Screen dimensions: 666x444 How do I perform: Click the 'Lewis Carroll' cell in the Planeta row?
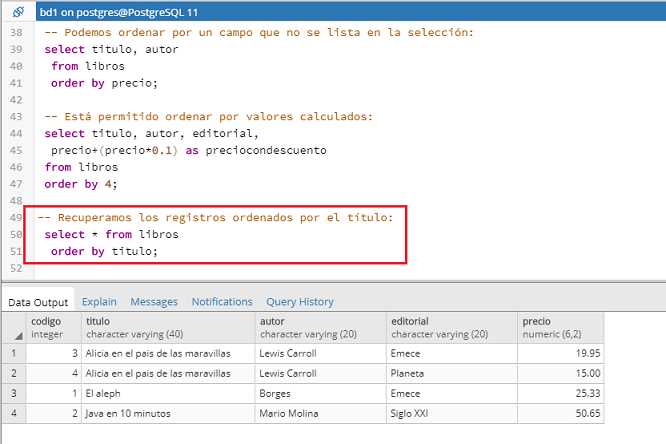coord(321,373)
